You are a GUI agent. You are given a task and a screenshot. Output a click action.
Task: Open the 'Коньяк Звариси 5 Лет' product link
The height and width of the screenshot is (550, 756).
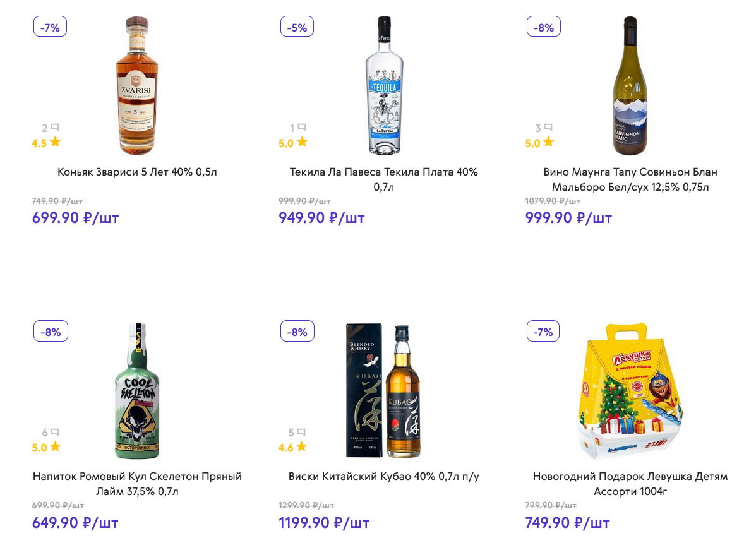click(137, 172)
